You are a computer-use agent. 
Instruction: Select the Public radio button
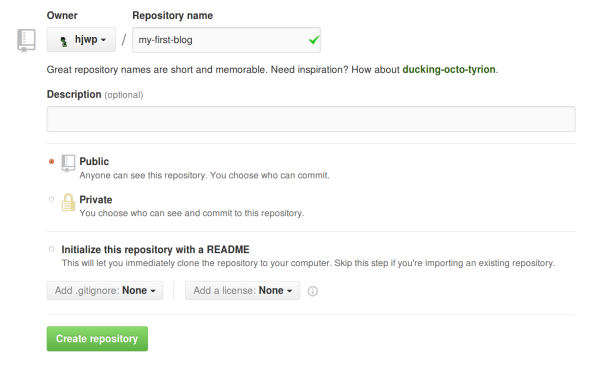pyautogui.click(x=51, y=161)
